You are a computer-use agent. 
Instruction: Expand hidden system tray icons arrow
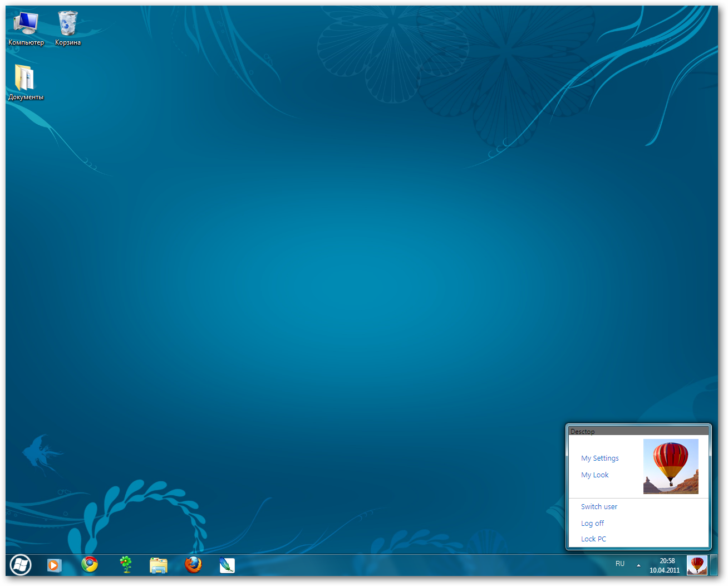(638, 565)
